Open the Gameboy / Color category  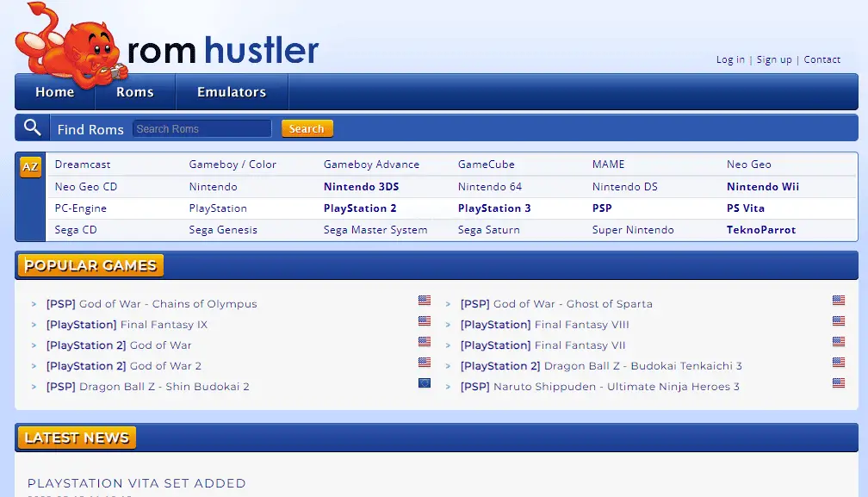click(x=232, y=165)
